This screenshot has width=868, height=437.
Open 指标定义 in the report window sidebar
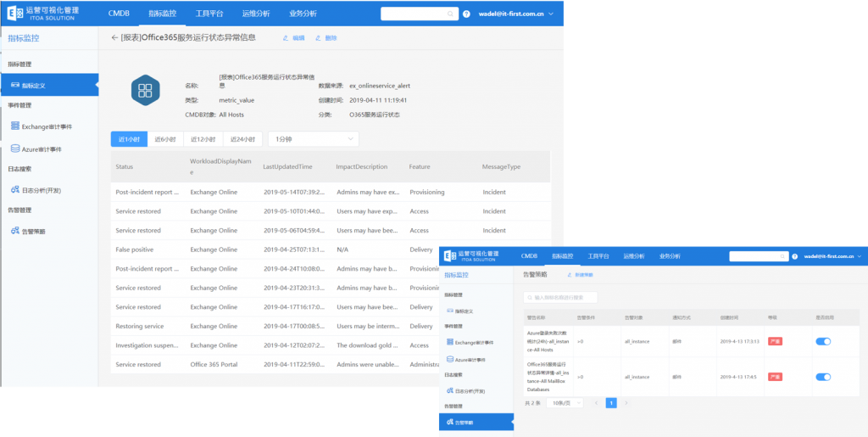click(49, 86)
